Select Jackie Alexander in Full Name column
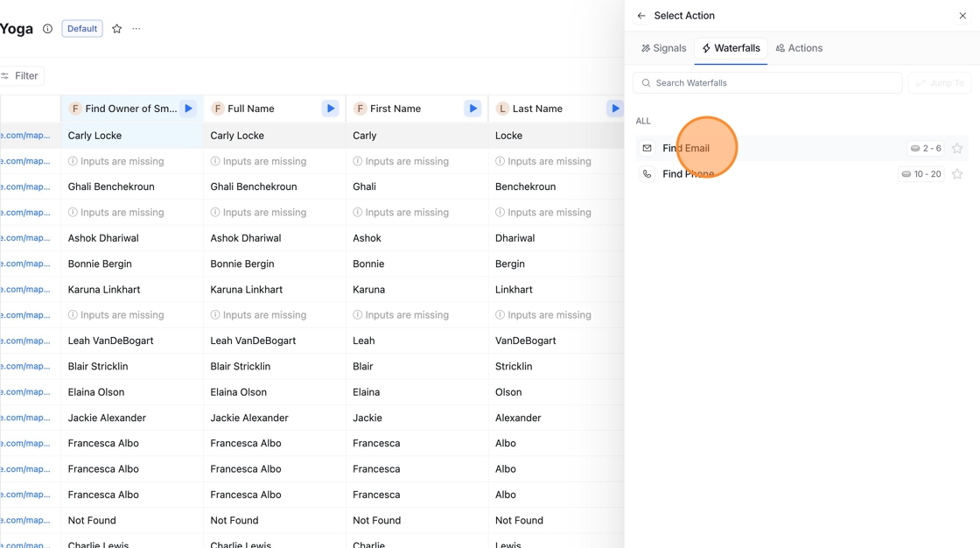The image size is (980, 548). [275, 418]
